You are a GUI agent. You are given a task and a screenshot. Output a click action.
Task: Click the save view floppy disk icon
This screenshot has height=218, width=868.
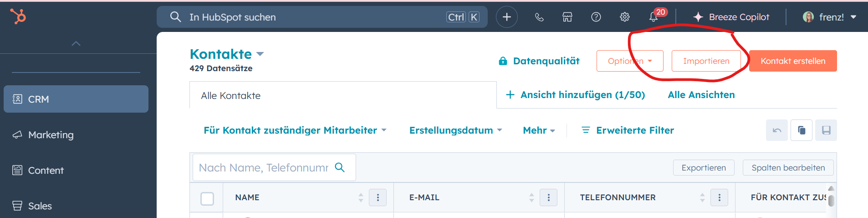pos(826,130)
